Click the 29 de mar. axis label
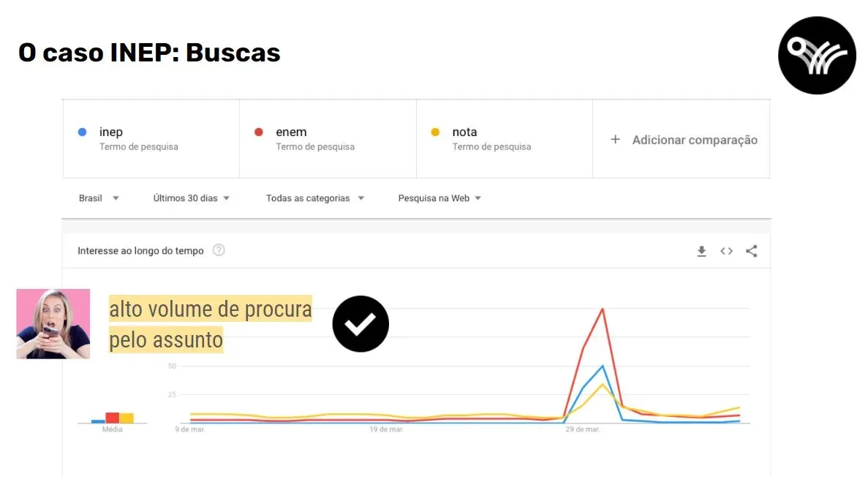 pyautogui.click(x=582, y=429)
